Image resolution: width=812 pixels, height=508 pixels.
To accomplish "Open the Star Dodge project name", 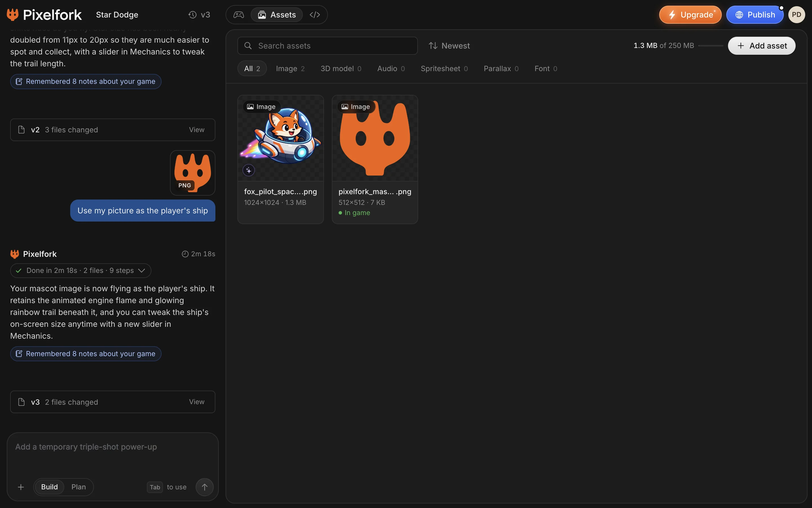I will pos(117,15).
